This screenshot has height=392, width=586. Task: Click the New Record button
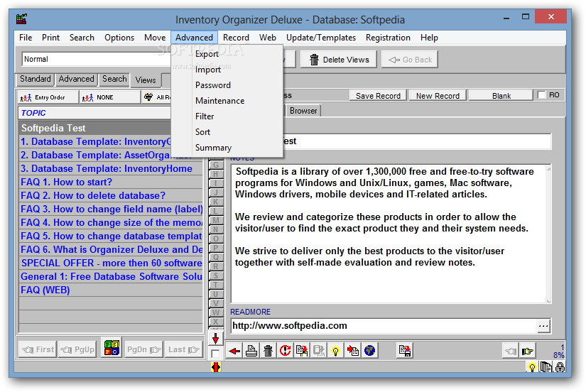[438, 96]
